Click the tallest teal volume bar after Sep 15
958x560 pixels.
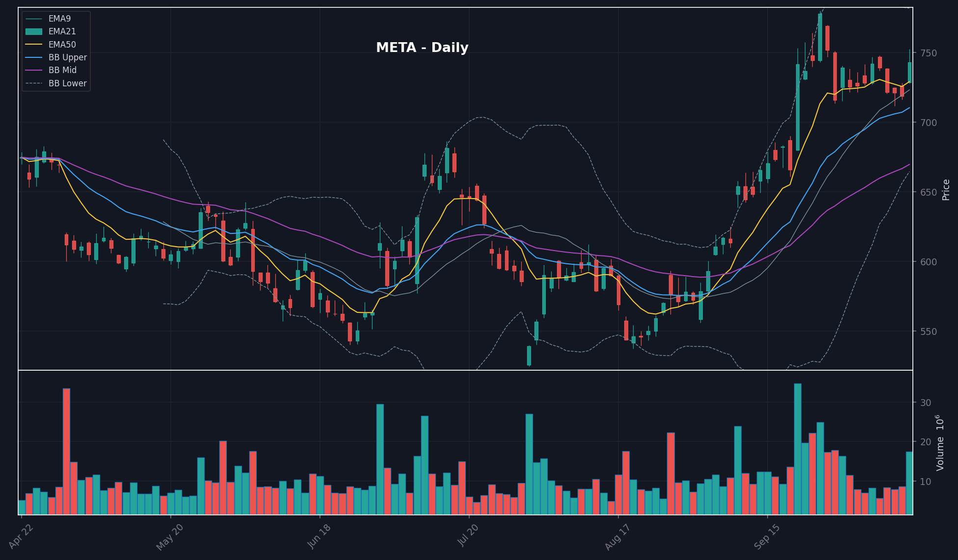click(x=798, y=449)
